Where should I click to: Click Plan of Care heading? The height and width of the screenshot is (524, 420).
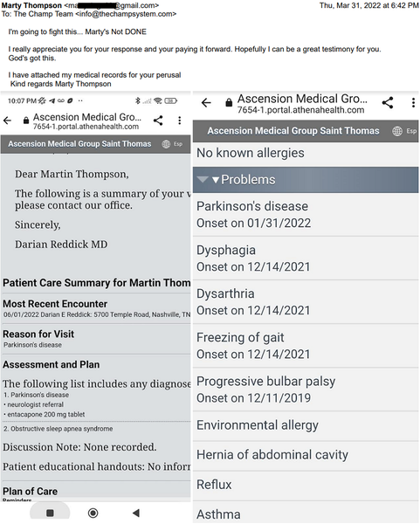(x=30, y=491)
